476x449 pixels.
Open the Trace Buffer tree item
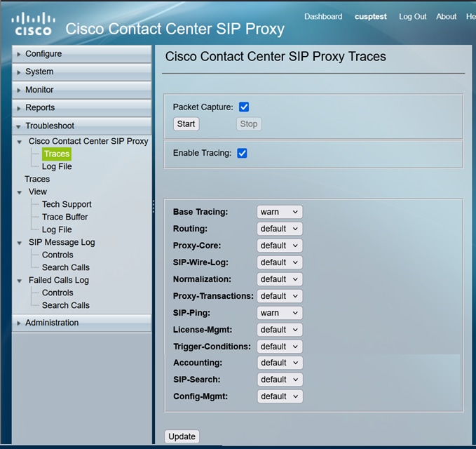(x=65, y=217)
